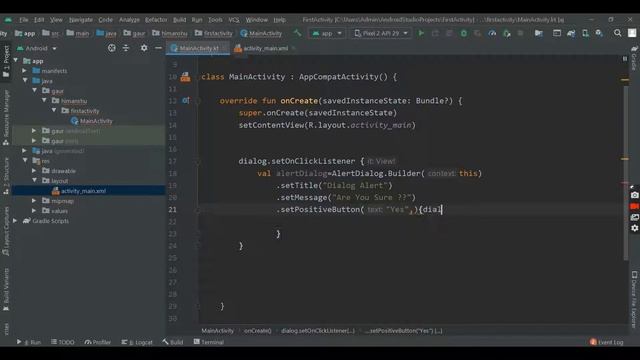
Task: Click the firstactivity breadcrumb in navigation bar
Action: click(214, 33)
